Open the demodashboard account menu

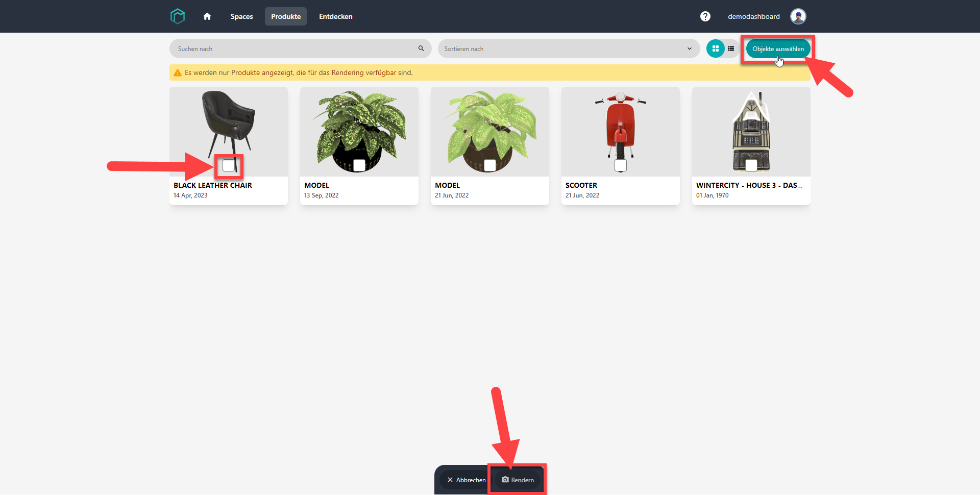[x=753, y=16]
